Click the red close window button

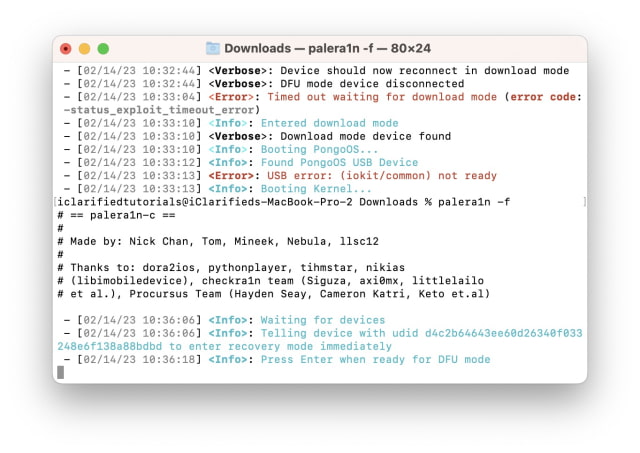[66, 49]
